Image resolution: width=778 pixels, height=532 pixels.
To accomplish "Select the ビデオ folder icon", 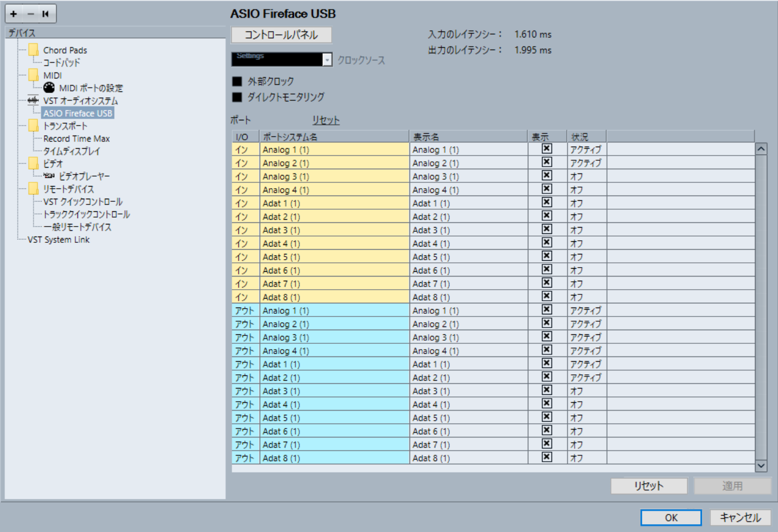I will coord(34,163).
